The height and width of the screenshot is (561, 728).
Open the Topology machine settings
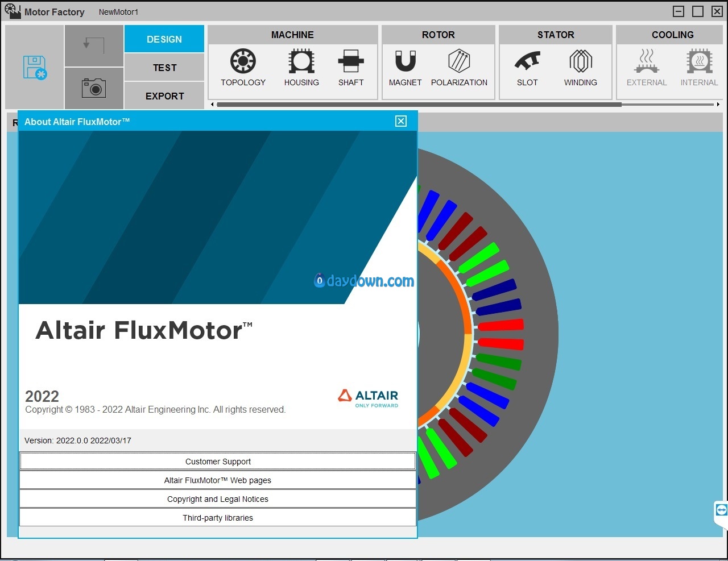coord(243,68)
